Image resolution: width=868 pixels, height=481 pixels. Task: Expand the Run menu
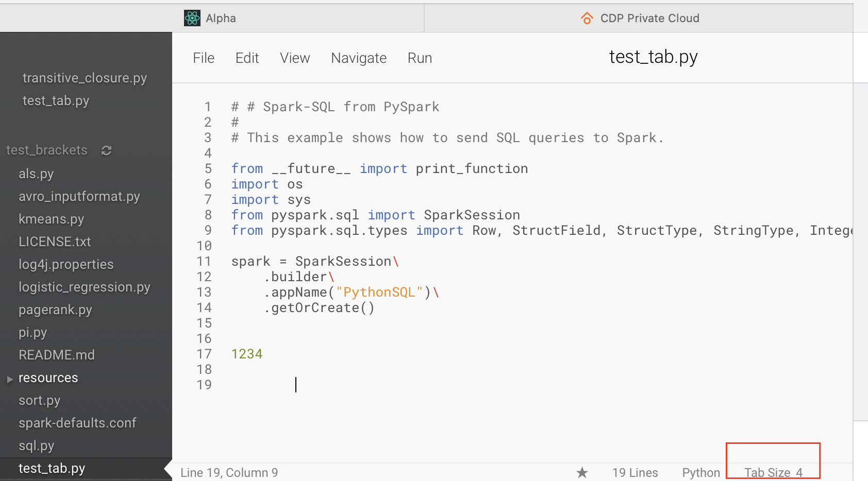point(419,58)
